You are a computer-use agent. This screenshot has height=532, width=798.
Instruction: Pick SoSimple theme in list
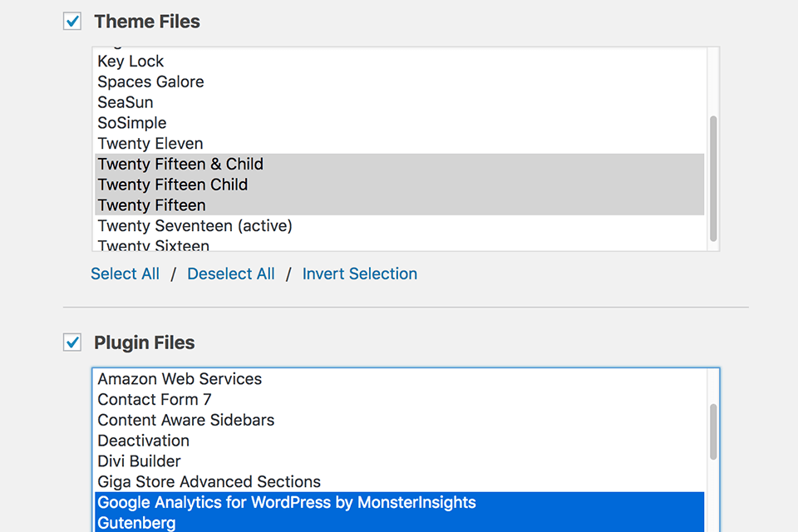tap(132, 123)
